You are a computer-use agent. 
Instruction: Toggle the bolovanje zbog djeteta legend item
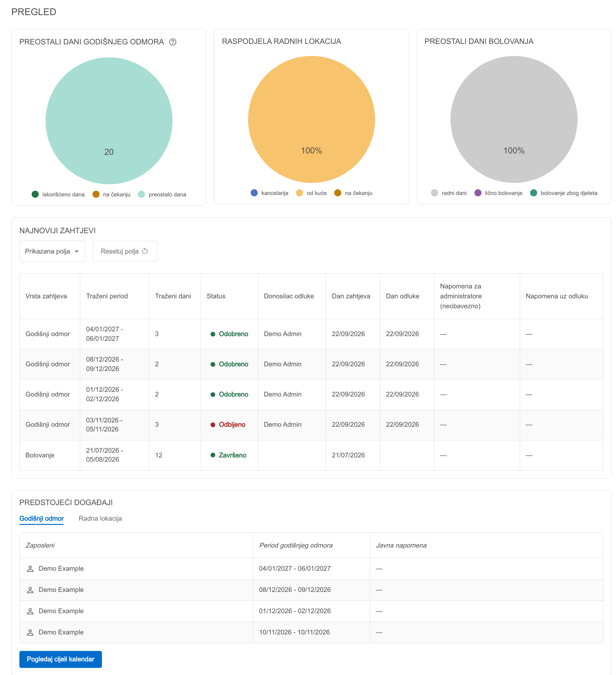563,193
